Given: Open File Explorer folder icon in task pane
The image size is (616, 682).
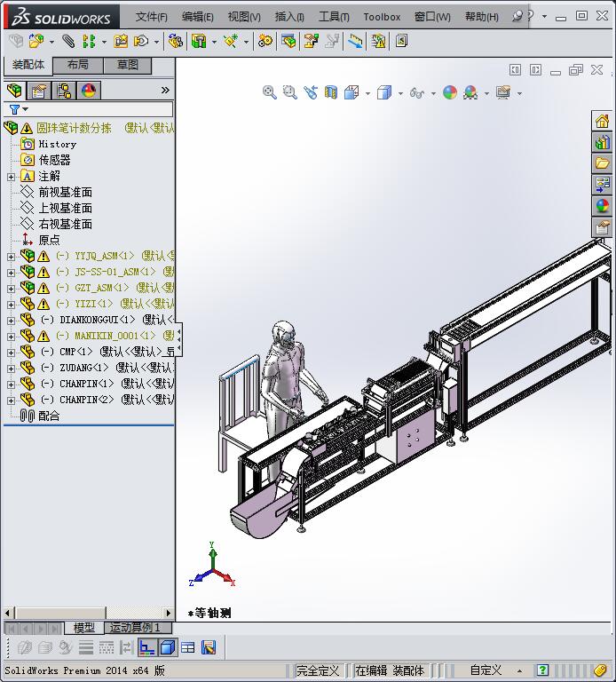Looking at the screenshot, I should click(x=602, y=163).
